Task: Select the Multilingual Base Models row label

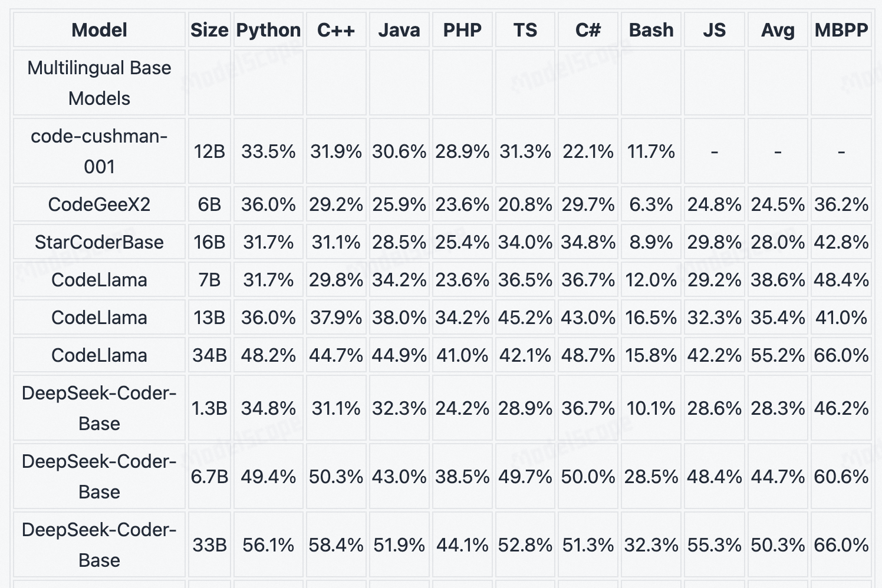Action: click(99, 83)
